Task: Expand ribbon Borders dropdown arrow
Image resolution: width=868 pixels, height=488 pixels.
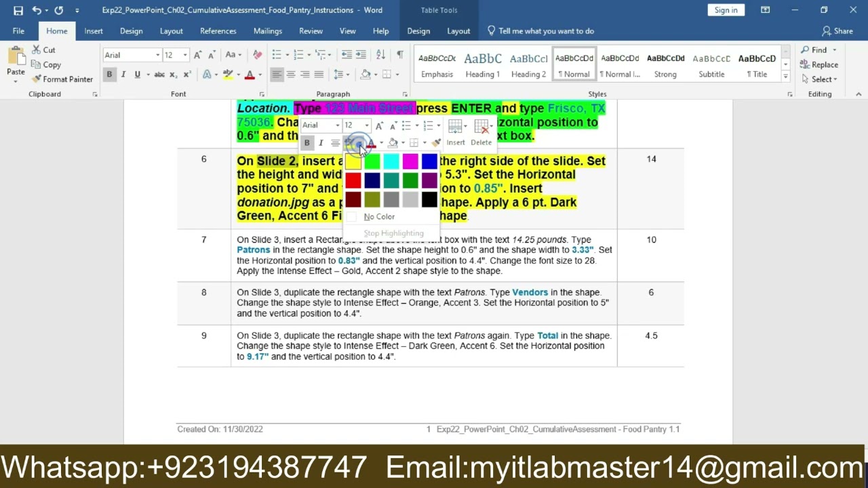Action: pyautogui.click(x=396, y=75)
